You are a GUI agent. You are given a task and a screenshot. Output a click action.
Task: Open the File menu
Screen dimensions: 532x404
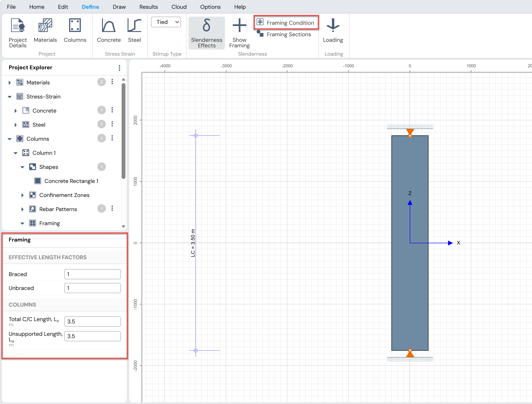pos(11,7)
